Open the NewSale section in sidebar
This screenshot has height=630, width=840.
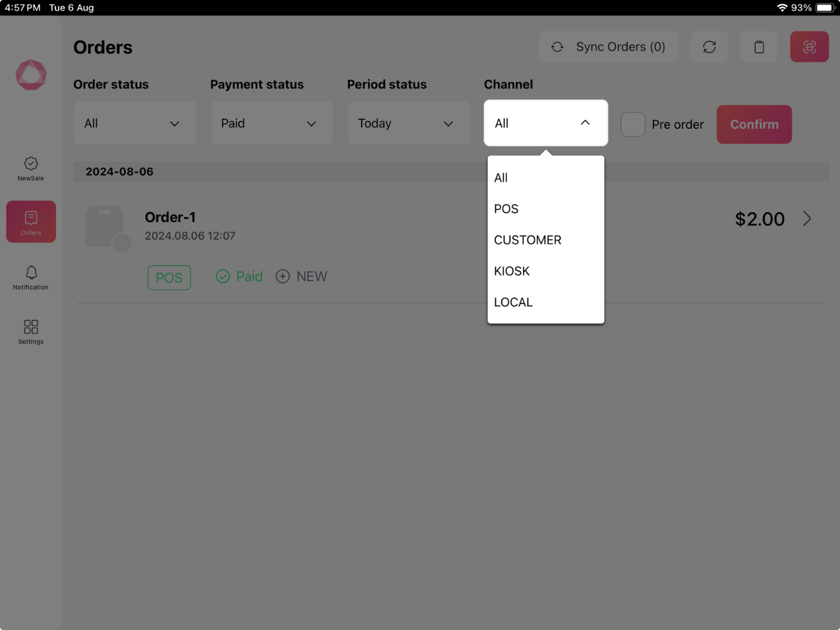click(x=31, y=169)
